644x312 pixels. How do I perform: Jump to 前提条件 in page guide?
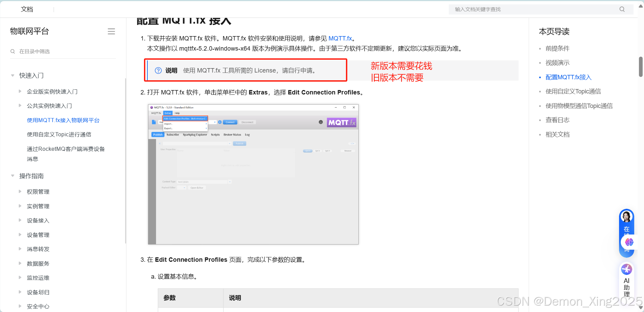[x=557, y=49]
